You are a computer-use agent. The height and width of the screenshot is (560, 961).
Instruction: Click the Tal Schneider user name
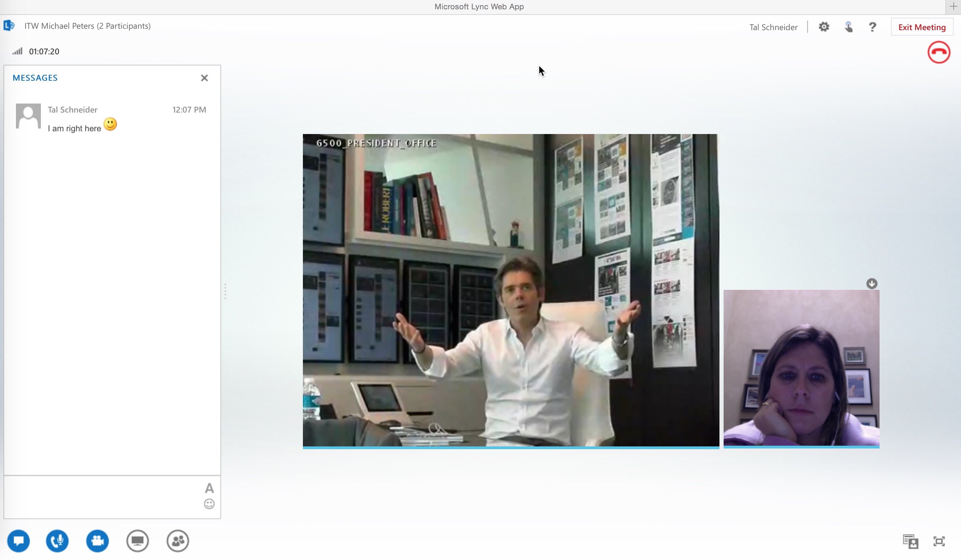pyautogui.click(x=773, y=27)
